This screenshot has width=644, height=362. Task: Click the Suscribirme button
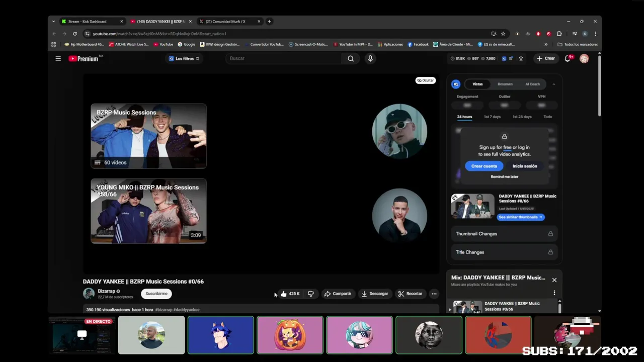click(156, 294)
